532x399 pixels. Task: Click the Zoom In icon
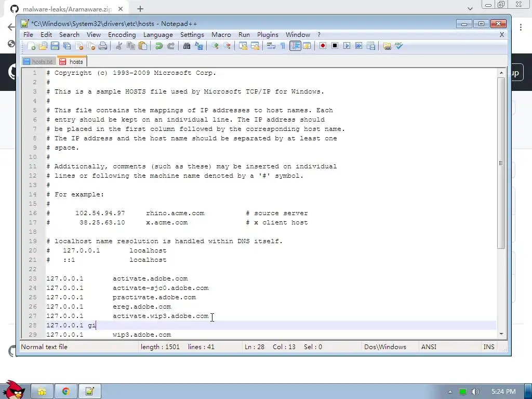(x=215, y=46)
